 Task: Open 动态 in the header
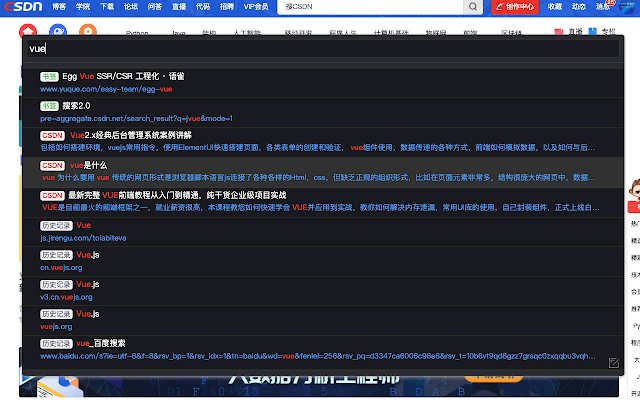pos(579,7)
